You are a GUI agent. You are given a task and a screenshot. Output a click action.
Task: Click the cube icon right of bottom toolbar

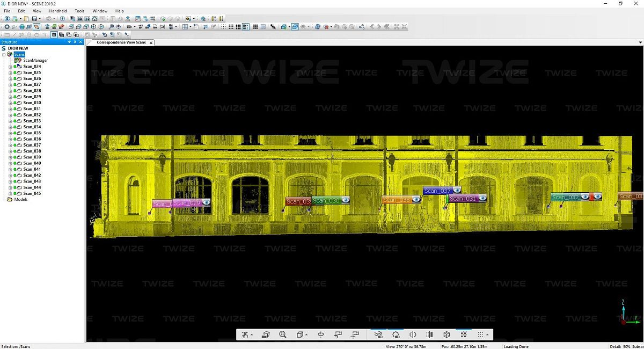(x=447, y=335)
